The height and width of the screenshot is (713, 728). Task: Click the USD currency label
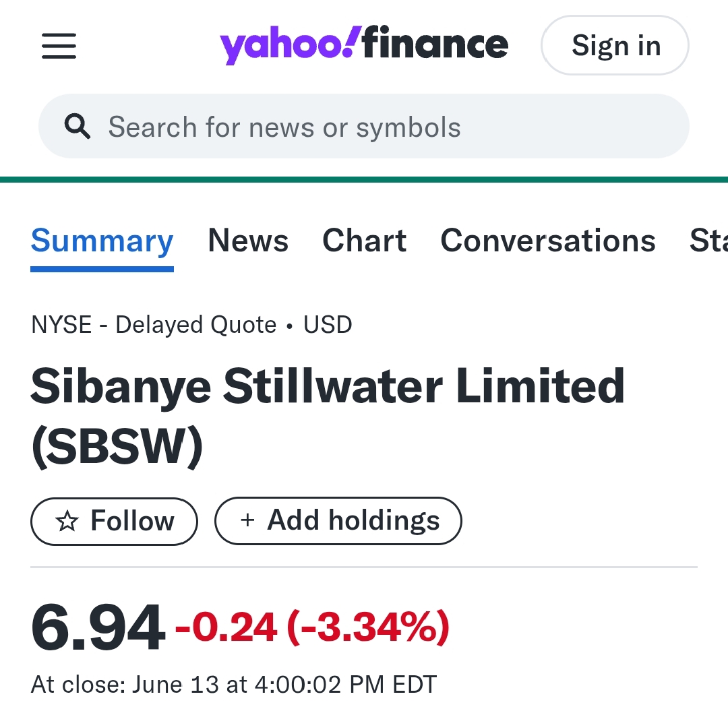point(328,324)
